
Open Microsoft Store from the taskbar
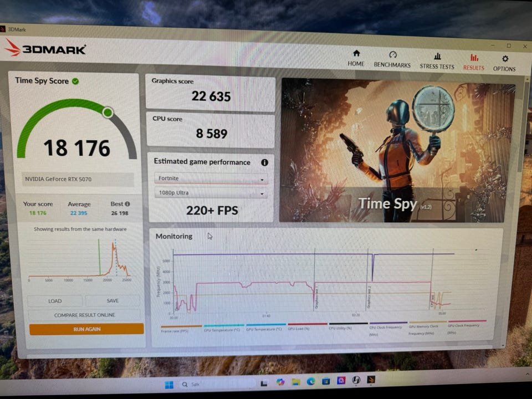pyautogui.click(x=326, y=381)
